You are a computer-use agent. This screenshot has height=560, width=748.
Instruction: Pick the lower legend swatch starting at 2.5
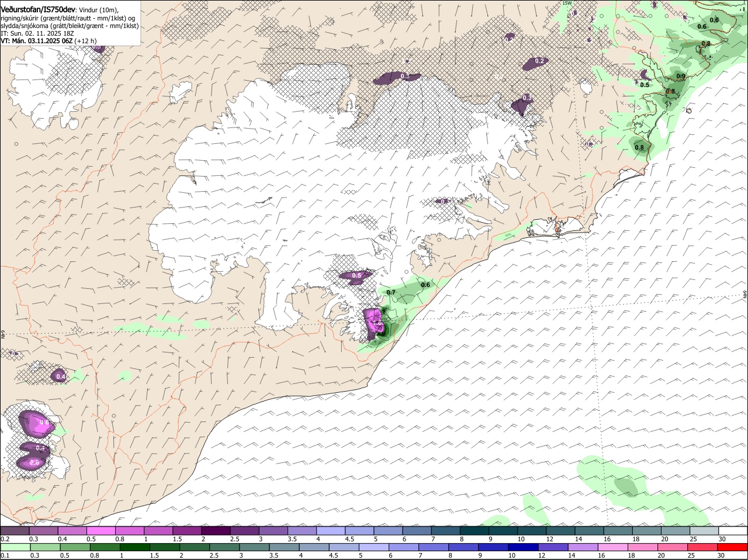pos(224,547)
